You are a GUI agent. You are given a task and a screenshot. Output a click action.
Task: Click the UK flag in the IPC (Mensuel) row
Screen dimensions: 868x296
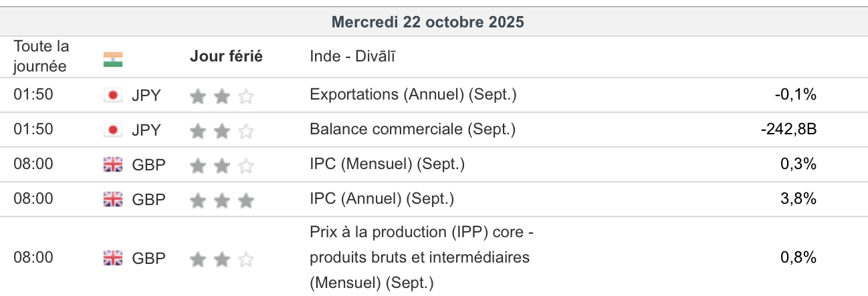(113, 164)
